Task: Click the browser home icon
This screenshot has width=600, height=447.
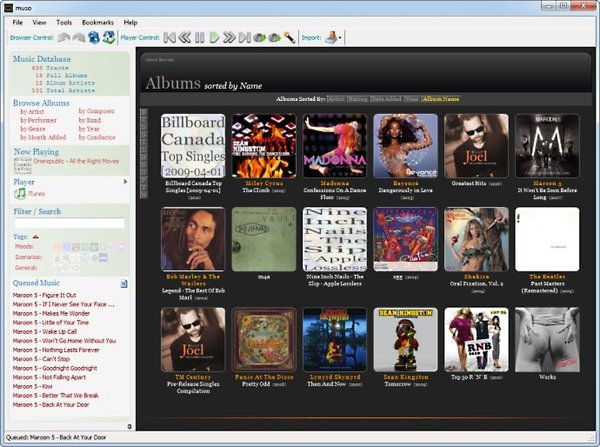Action: 108,38
